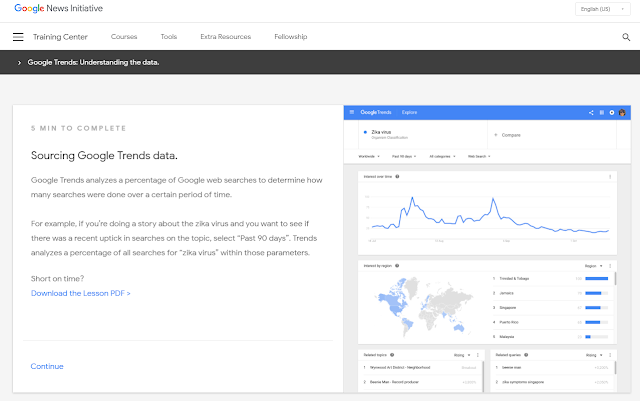Open the Web Search dropdown
This screenshot has width=640, height=401.
479,156
